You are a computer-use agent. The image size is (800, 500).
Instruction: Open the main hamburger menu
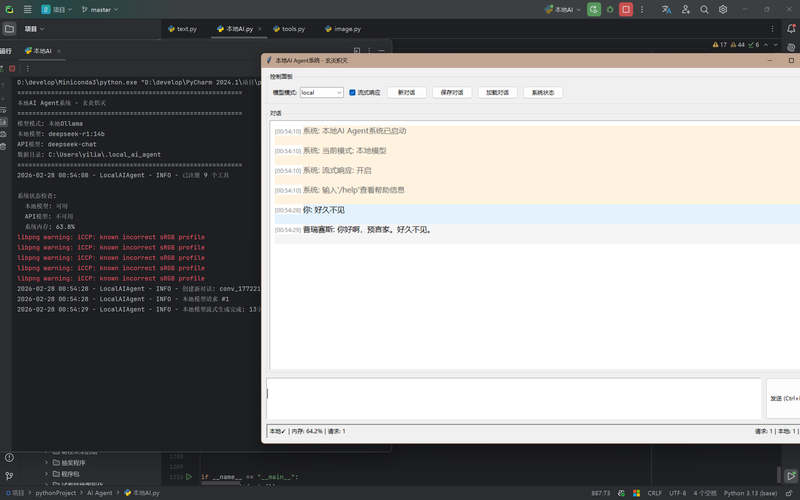(28, 9)
